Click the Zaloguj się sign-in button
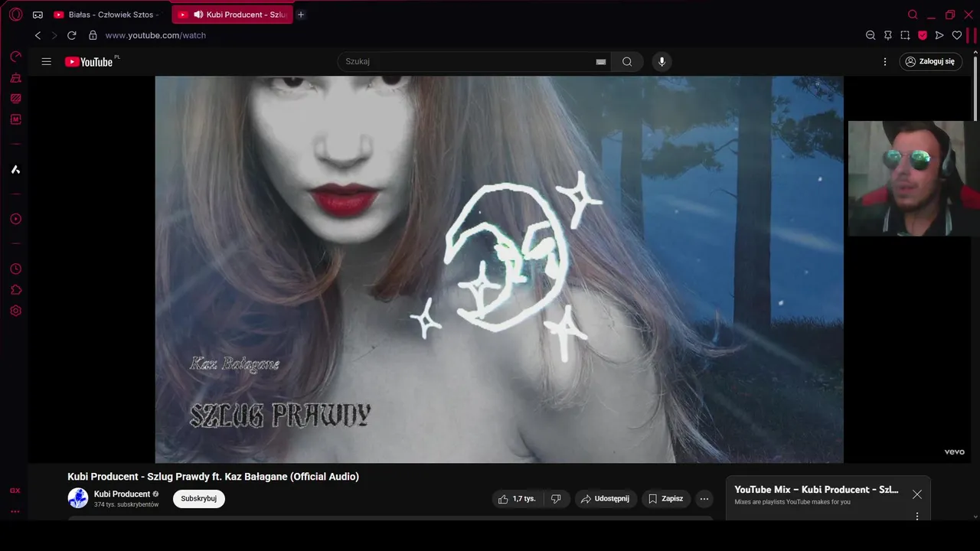 [931, 61]
